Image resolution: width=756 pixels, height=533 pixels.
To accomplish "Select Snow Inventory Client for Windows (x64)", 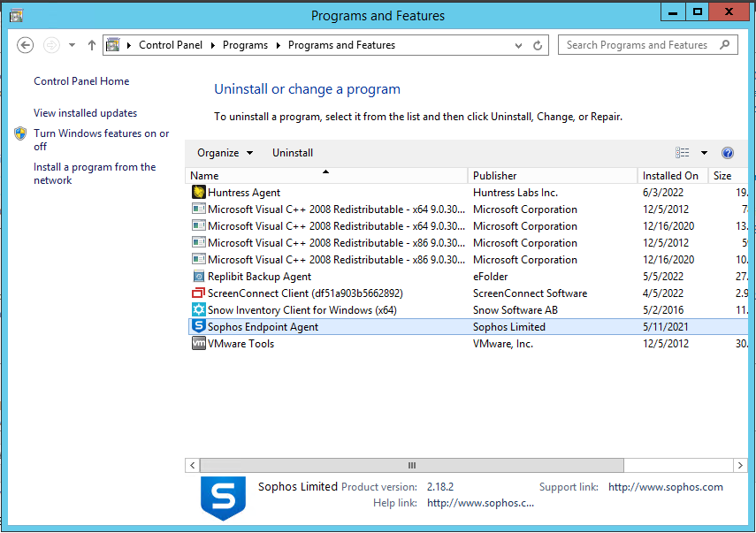I will pyautogui.click(x=468, y=310).
